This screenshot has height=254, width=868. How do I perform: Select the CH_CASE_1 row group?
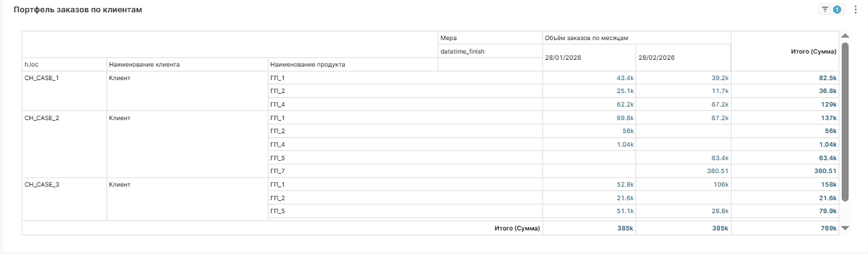[x=42, y=78]
